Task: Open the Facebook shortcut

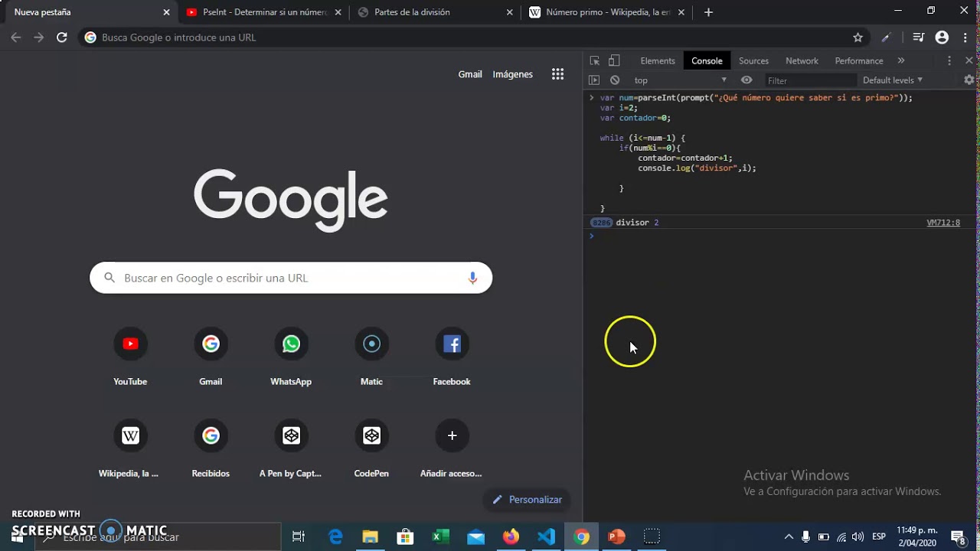Action: [x=452, y=357]
